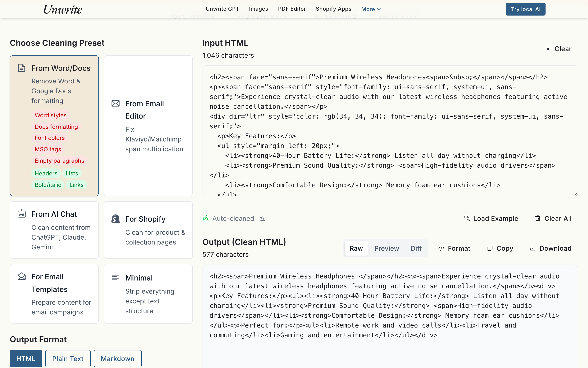Click the open envelope icon for Email Templates
This screenshot has height=368, width=588.
point(22,276)
